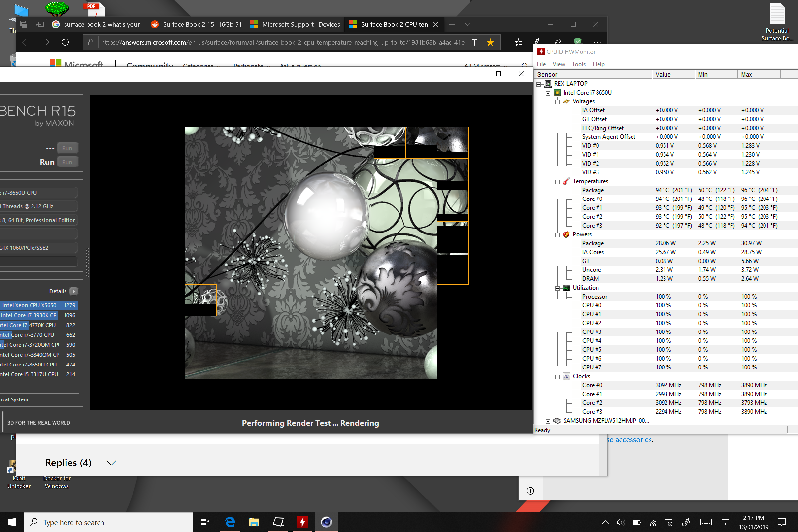Image resolution: width=798 pixels, height=532 pixels.
Task: Click the Cinebench taskbar icon
Action: tap(326, 522)
